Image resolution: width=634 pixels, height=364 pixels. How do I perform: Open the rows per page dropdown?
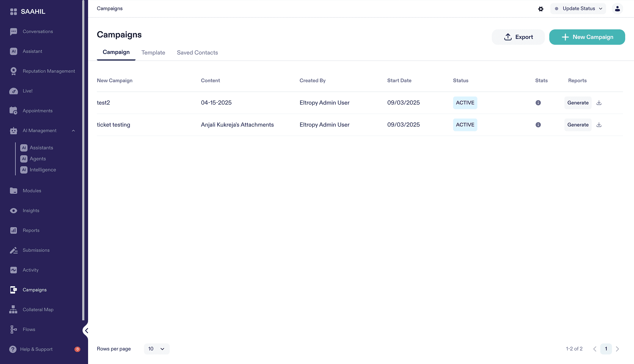tap(157, 349)
